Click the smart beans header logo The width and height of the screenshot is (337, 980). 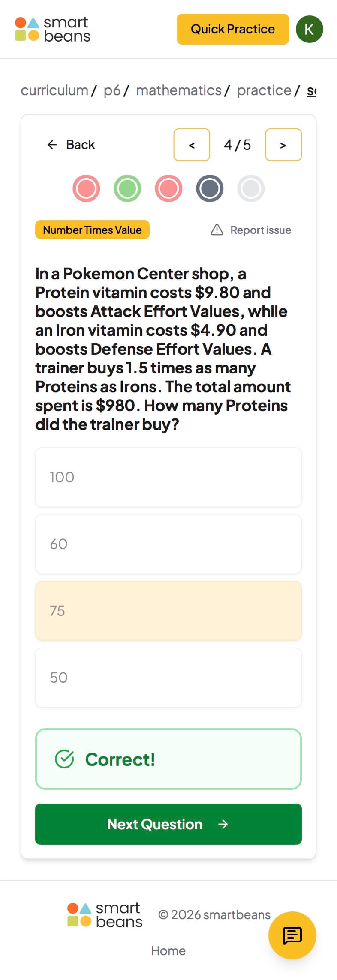53,29
